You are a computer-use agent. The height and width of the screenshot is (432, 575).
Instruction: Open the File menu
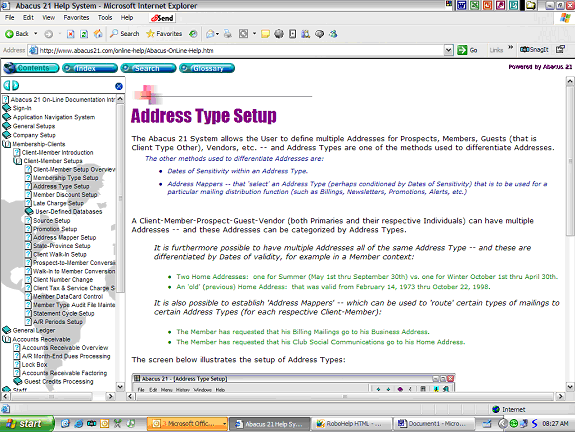[10, 18]
